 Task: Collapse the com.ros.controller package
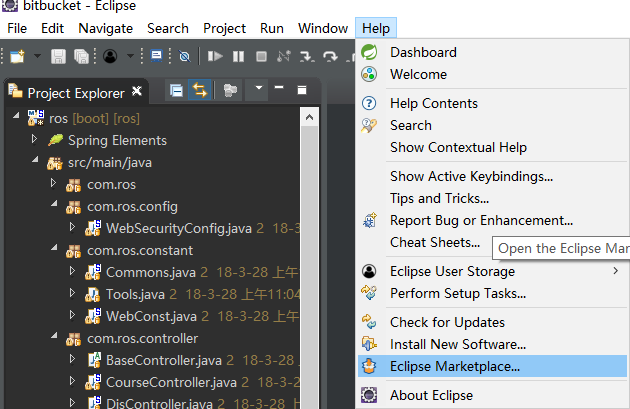(x=54, y=335)
